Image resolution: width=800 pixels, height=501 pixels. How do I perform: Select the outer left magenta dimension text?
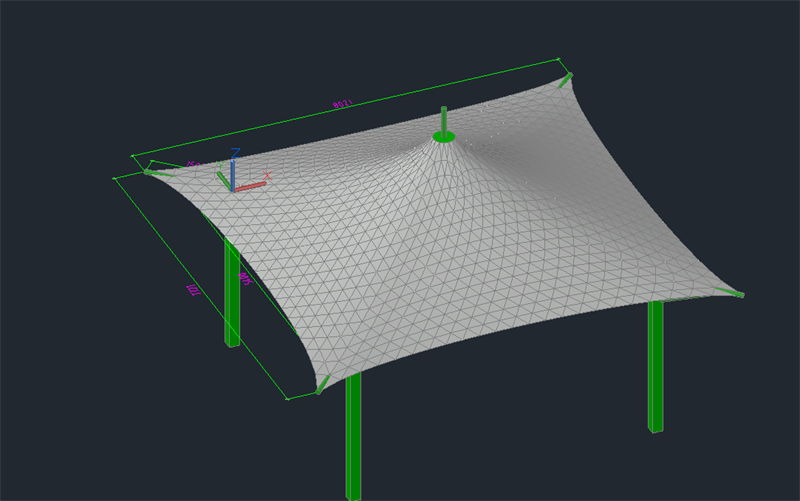point(189,289)
